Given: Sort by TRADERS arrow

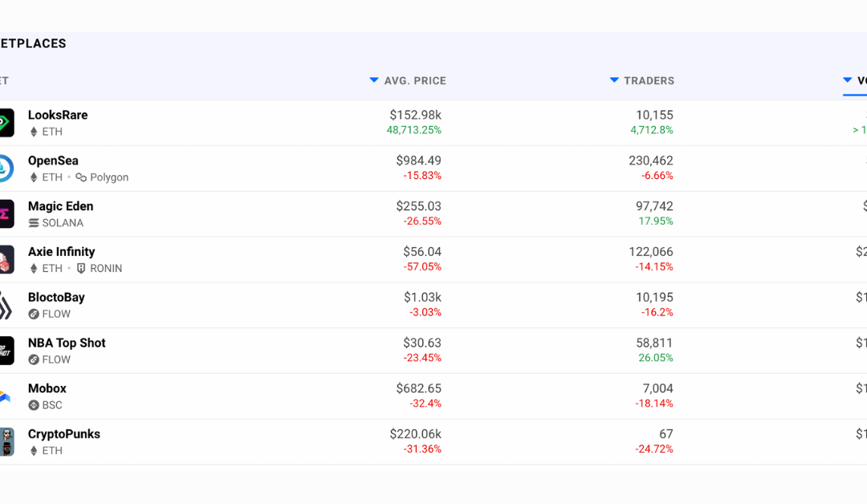Looking at the screenshot, I should pos(614,80).
